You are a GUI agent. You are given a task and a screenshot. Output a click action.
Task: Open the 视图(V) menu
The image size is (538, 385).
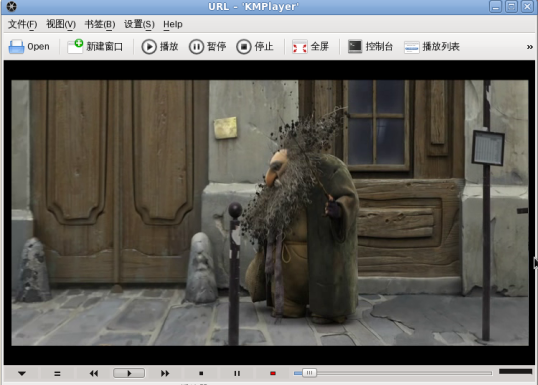coord(61,24)
